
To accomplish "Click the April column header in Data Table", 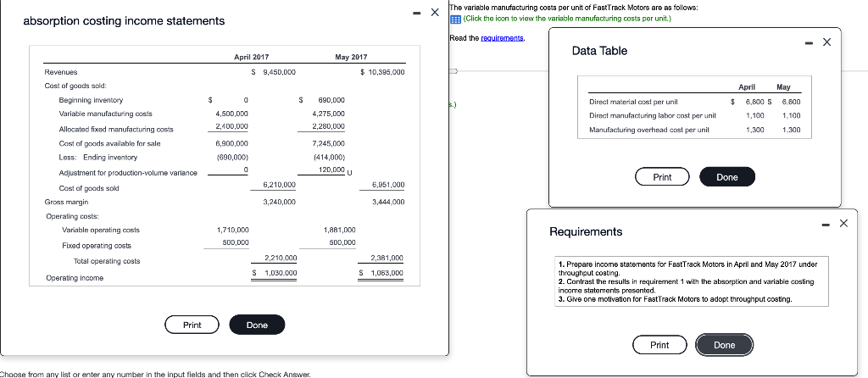I will (746, 87).
